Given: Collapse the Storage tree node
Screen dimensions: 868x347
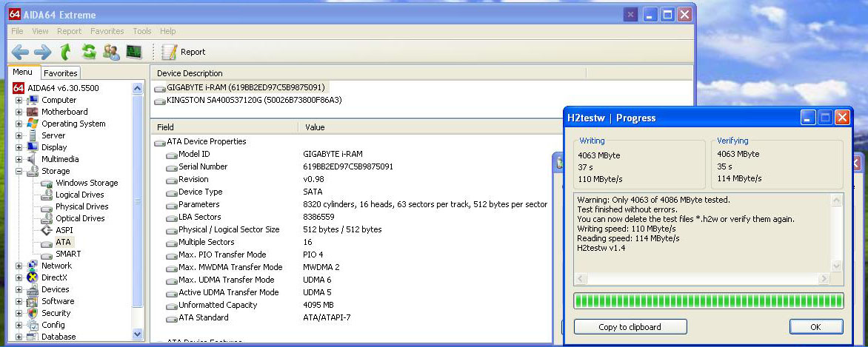Looking at the screenshot, I should click(19, 171).
